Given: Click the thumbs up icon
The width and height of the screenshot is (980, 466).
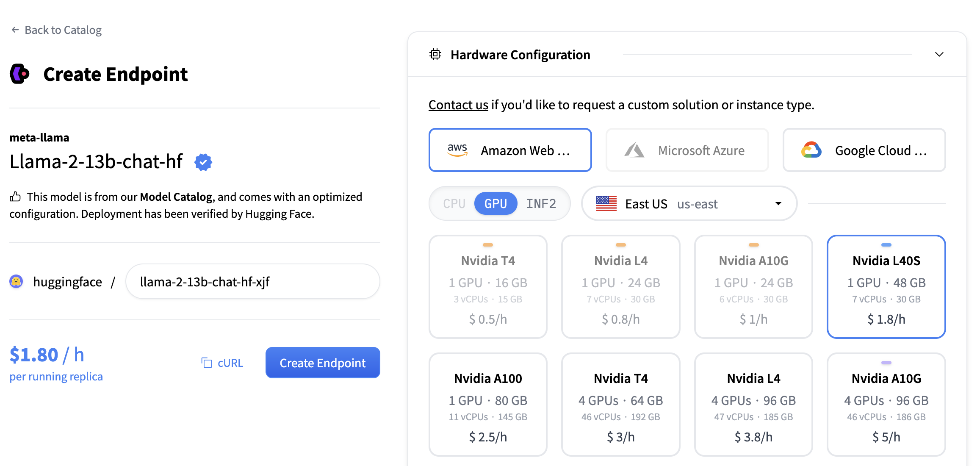Looking at the screenshot, I should [15, 197].
